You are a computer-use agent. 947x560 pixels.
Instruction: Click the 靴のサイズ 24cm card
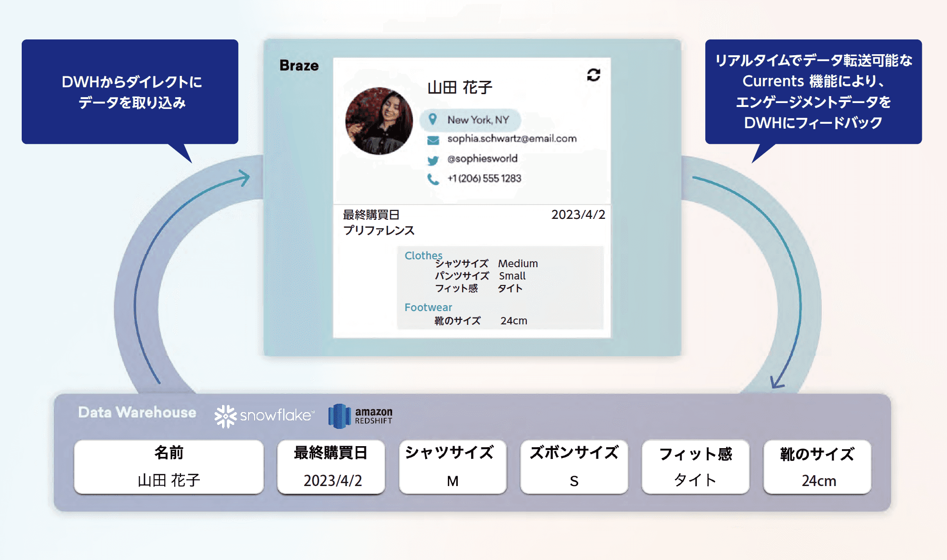coord(817,467)
